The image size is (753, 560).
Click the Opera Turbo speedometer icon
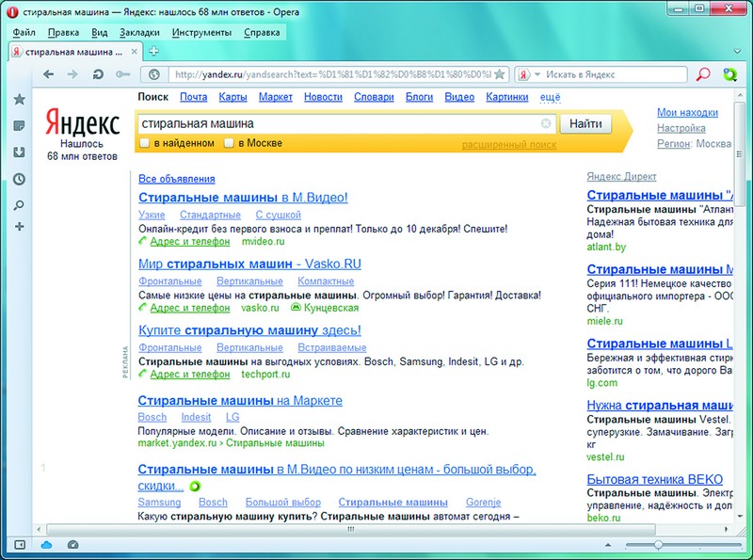[x=73, y=545]
